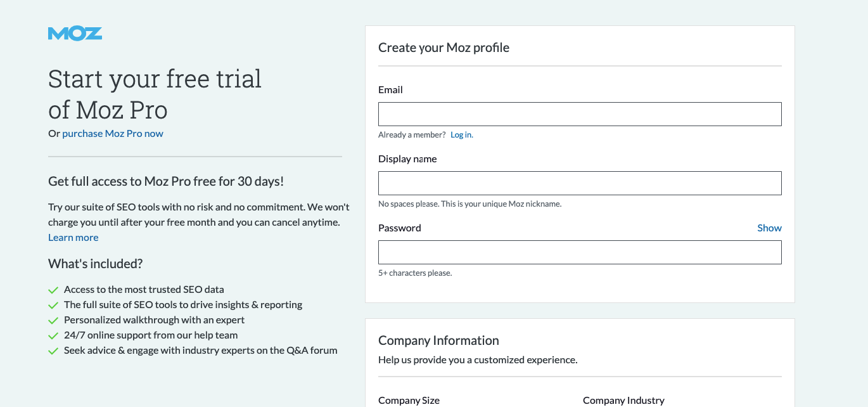Click checkmark next to '24/7 online support'
Viewport: 868px width, 407px height.
[53, 336]
